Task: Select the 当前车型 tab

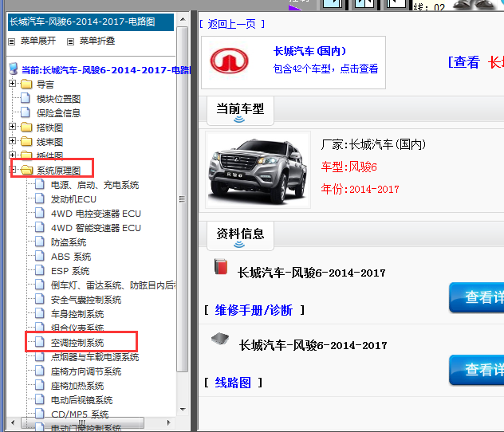Action: coord(240,111)
